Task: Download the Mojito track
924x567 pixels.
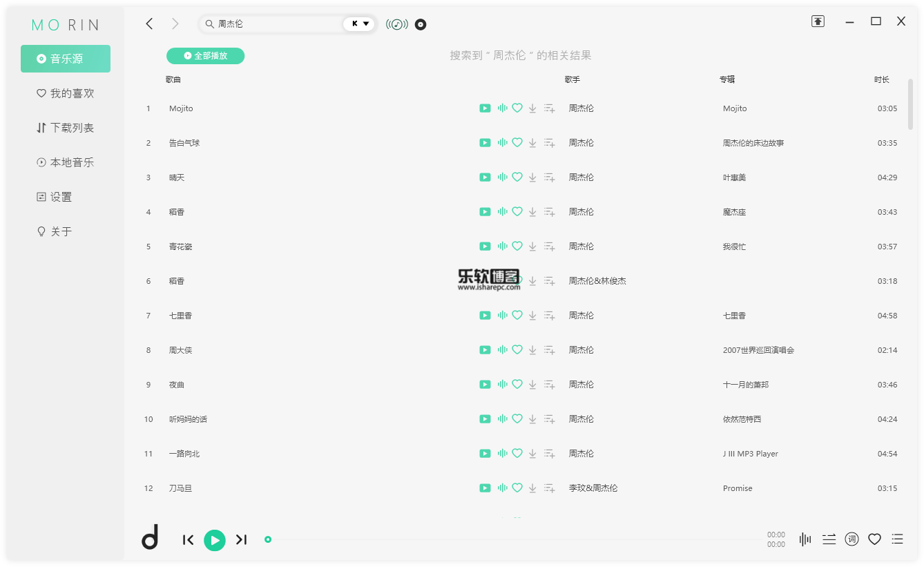Action: pyautogui.click(x=532, y=108)
